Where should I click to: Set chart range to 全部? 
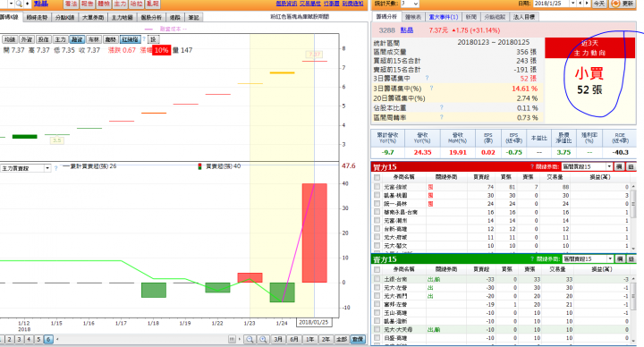pyautogui.click(x=342, y=339)
